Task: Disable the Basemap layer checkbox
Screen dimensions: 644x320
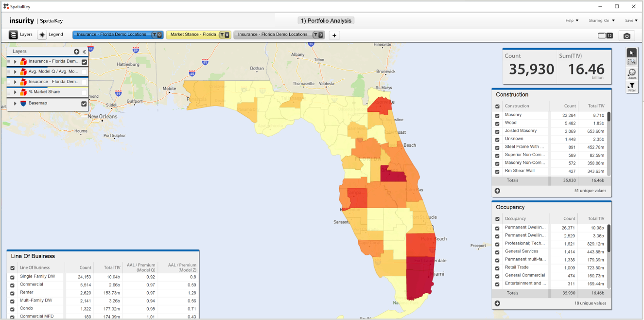Action: (84, 103)
